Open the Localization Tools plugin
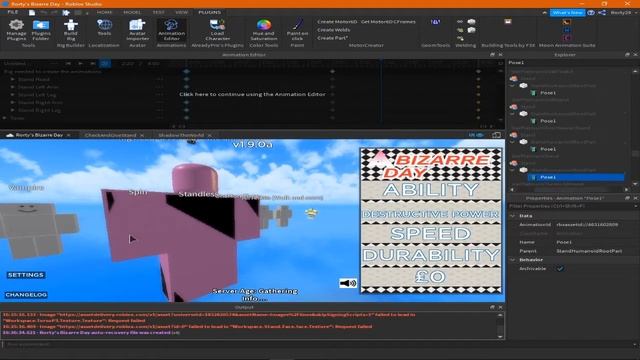The width and height of the screenshot is (640, 360). tap(104, 28)
